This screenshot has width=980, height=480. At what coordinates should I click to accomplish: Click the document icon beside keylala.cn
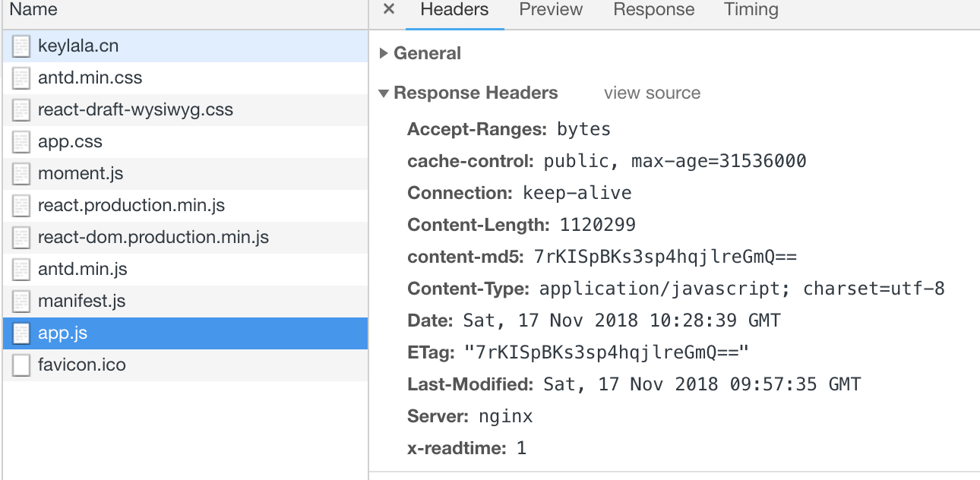pyautogui.click(x=20, y=46)
